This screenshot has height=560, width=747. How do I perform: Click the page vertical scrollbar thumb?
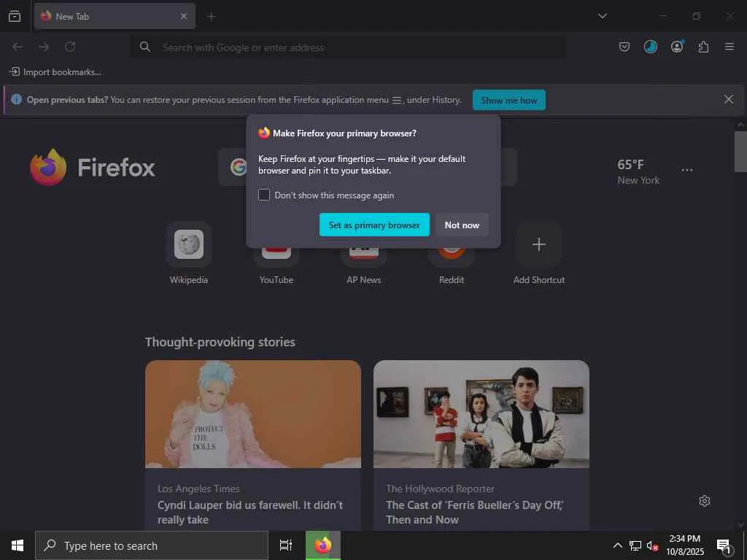740,152
